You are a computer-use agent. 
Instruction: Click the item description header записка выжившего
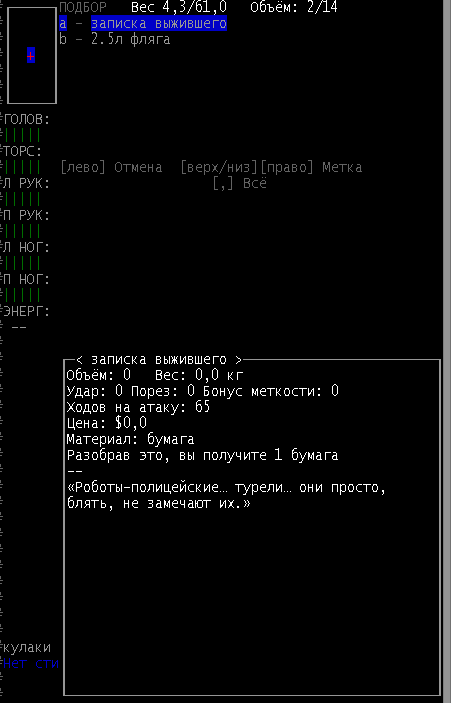click(x=159, y=360)
